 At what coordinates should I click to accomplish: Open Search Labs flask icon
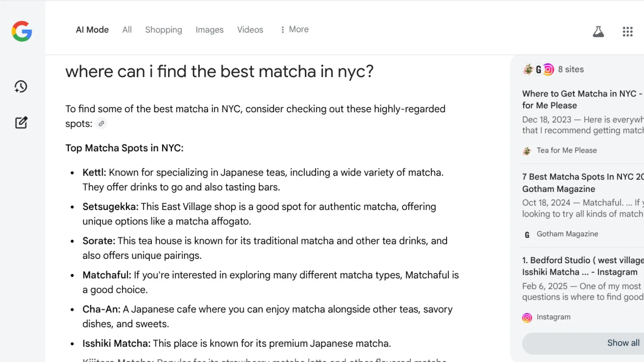(598, 32)
